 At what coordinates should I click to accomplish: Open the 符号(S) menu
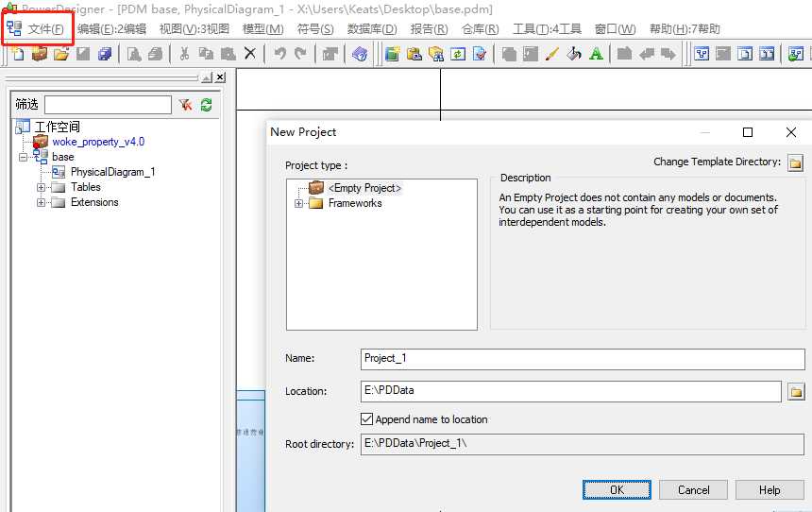[315, 29]
